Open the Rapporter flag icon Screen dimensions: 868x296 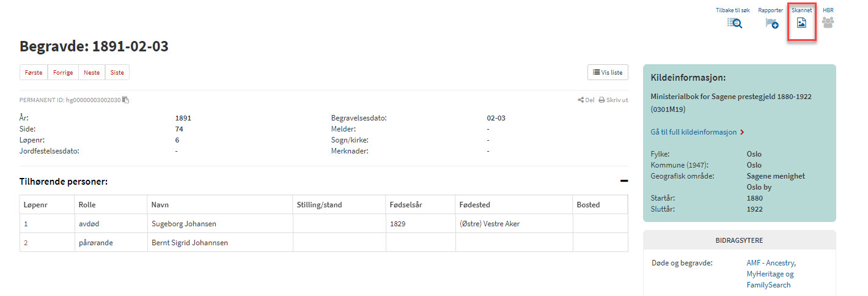772,23
